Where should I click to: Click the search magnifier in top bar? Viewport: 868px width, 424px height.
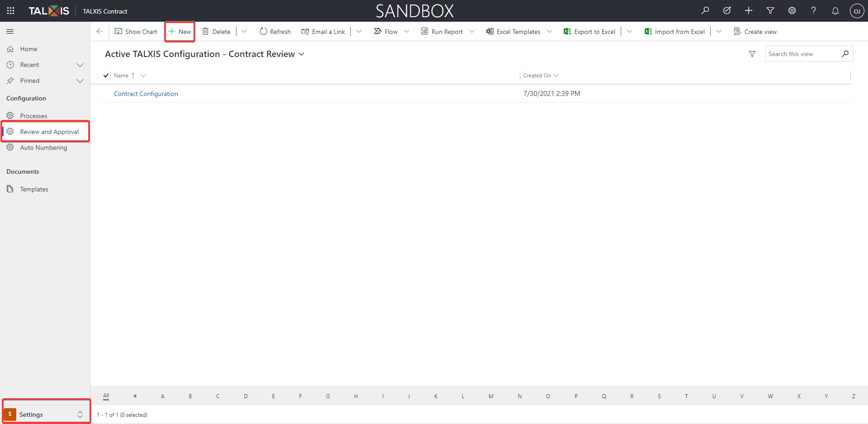click(705, 10)
